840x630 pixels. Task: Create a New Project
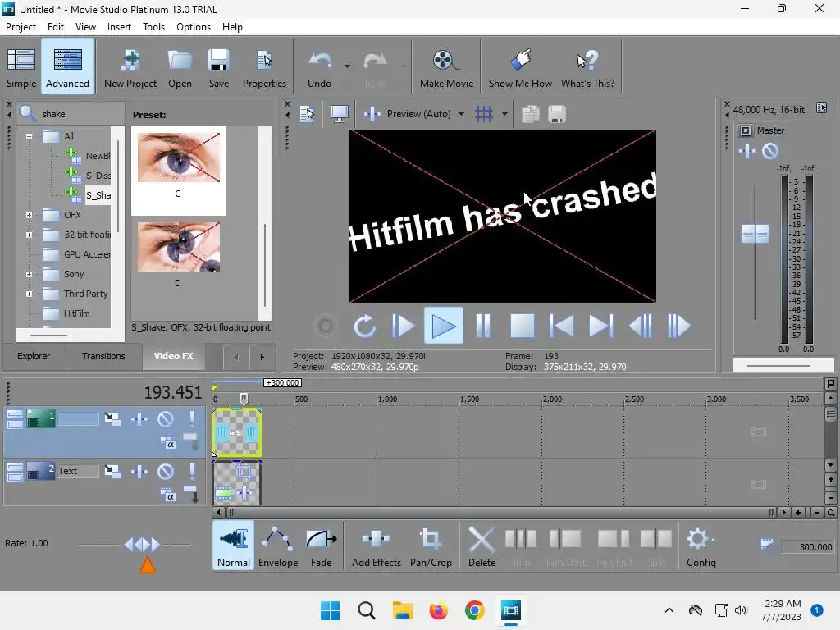click(130, 67)
